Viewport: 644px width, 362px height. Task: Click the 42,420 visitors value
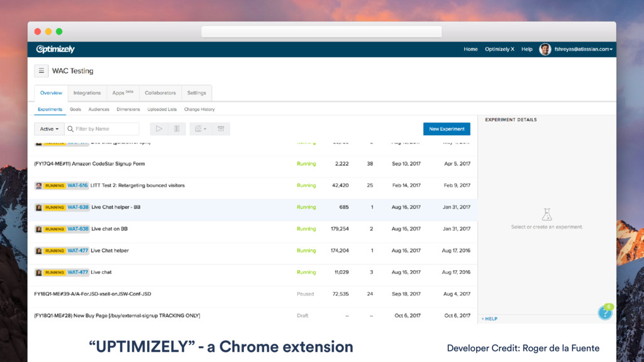click(340, 185)
